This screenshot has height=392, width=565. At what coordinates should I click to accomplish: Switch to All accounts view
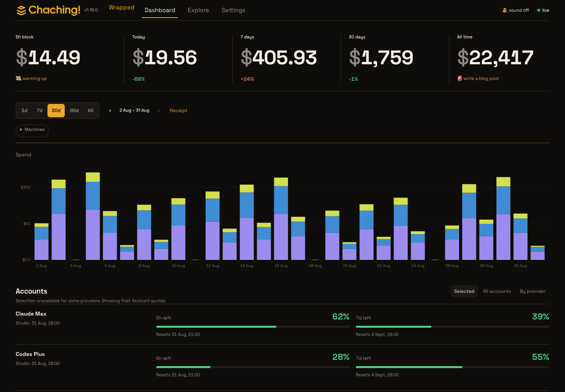pyautogui.click(x=497, y=291)
